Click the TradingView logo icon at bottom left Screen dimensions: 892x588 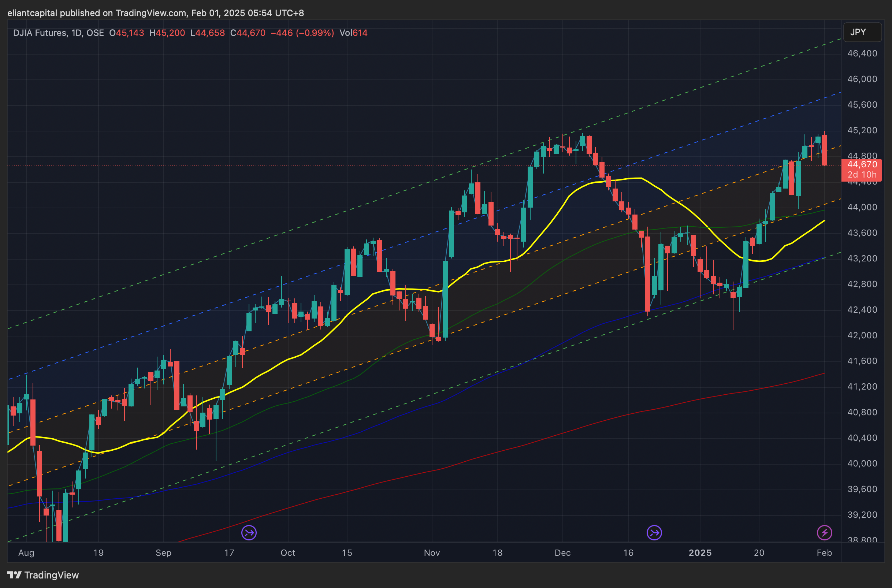[x=14, y=575]
